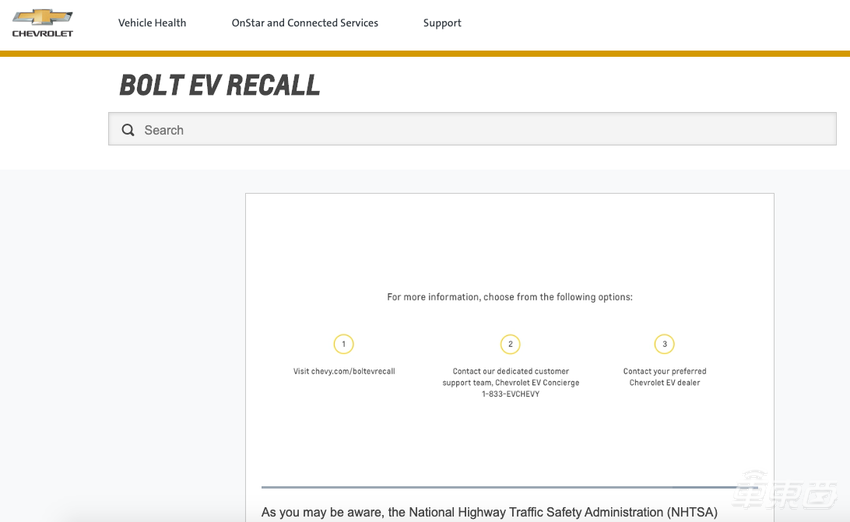Click the Chevrolet bowtie logo

pyautogui.click(x=42, y=17)
